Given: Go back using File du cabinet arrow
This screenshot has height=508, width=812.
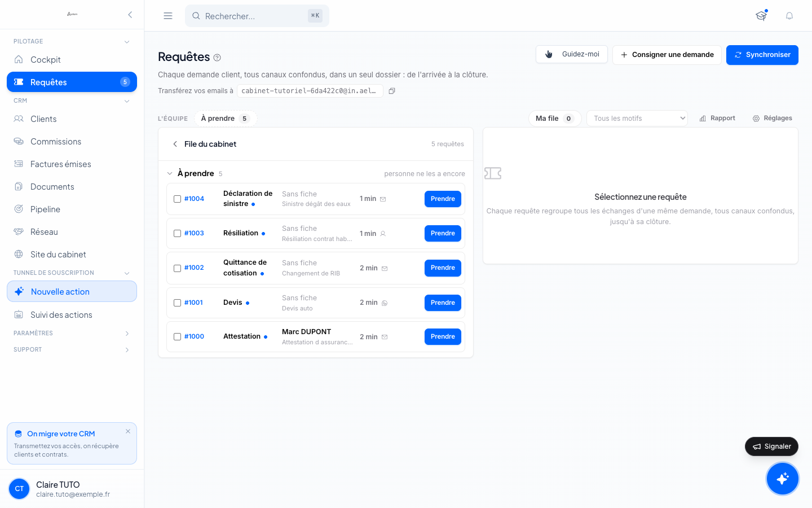Looking at the screenshot, I should (x=175, y=144).
